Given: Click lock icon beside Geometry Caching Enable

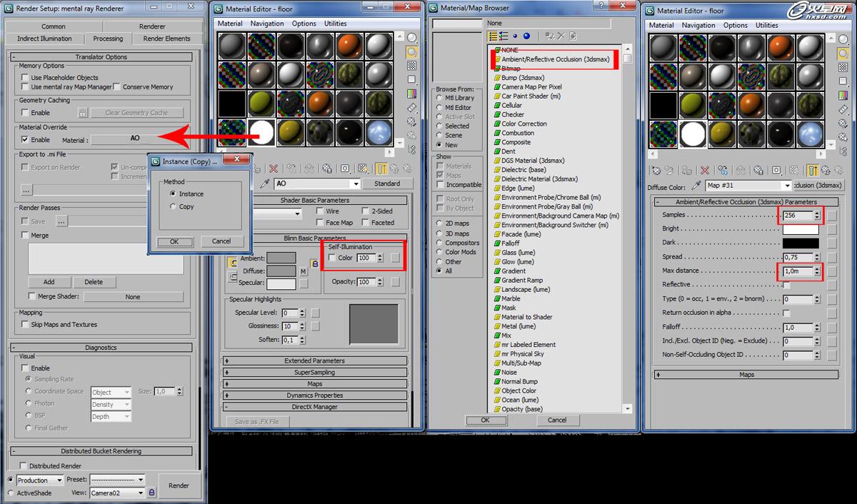Looking at the screenshot, I should [x=83, y=113].
